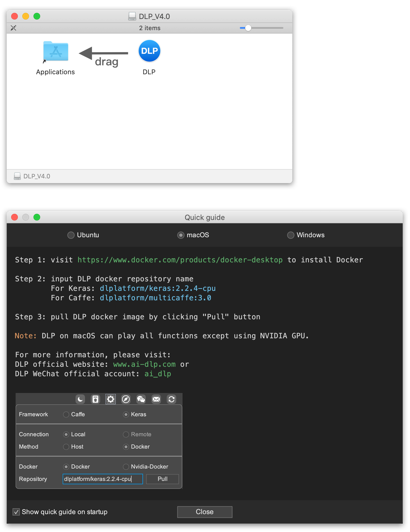Select the Applications folder icon
Screen dimensions: 410x532
(56, 51)
